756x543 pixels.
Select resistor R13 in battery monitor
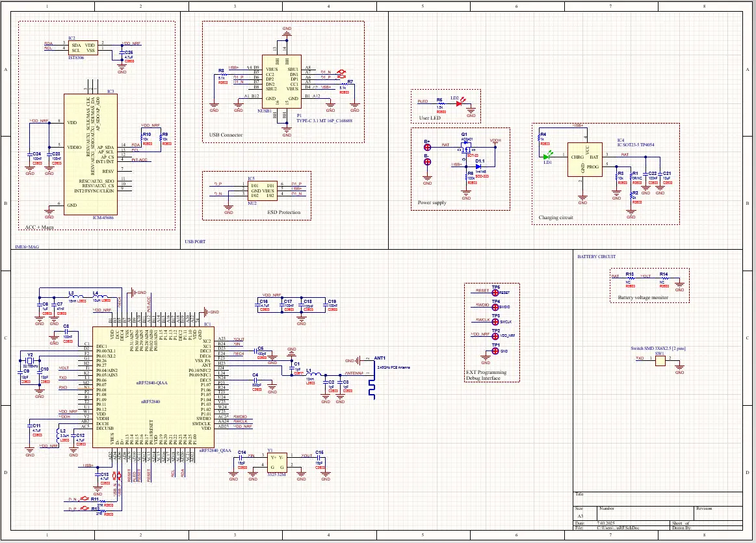point(630,278)
